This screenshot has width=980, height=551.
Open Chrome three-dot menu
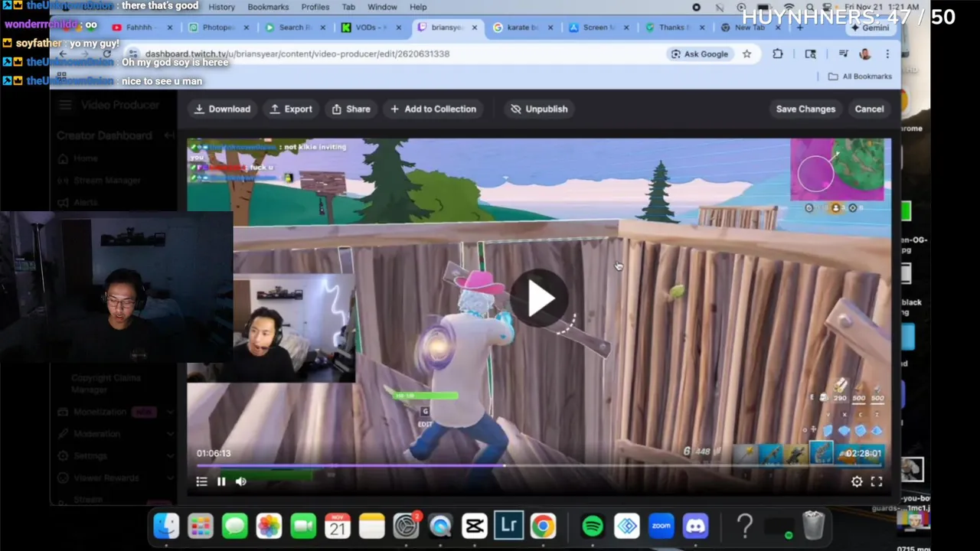tap(887, 54)
